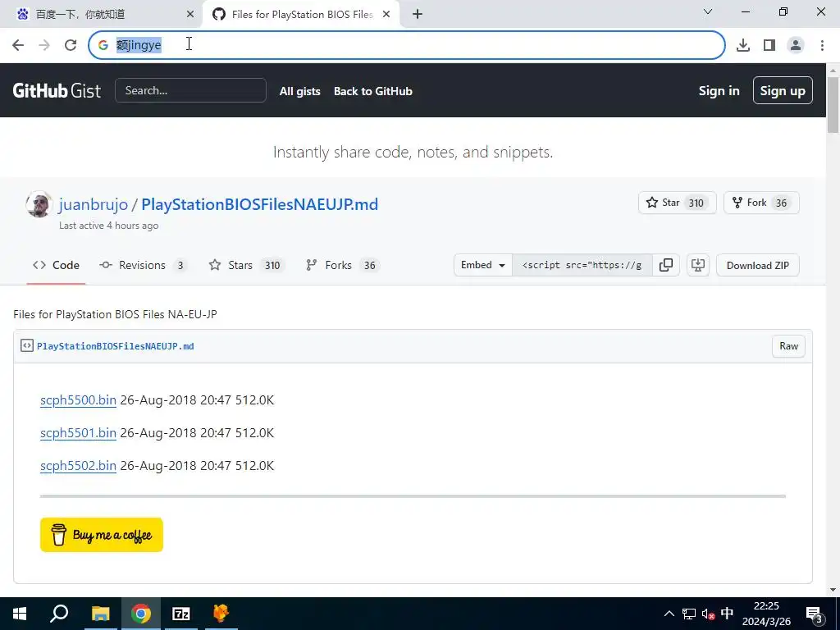Download scph5502.bin link
840x630 pixels.
[x=78, y=466]
